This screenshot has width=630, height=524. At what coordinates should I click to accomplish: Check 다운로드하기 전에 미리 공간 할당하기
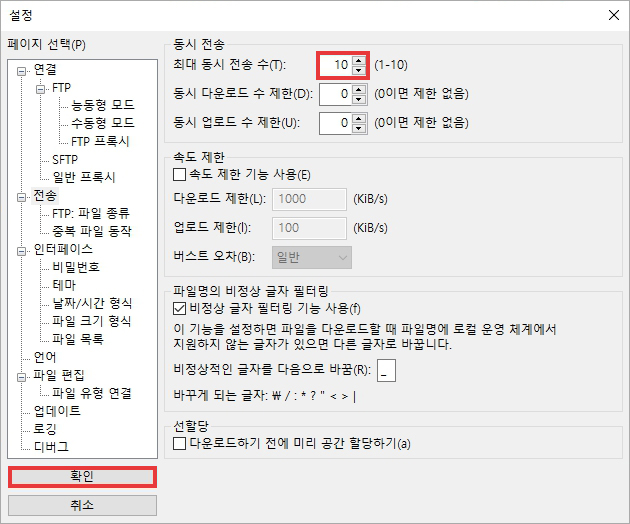click(x=179, y=444)
